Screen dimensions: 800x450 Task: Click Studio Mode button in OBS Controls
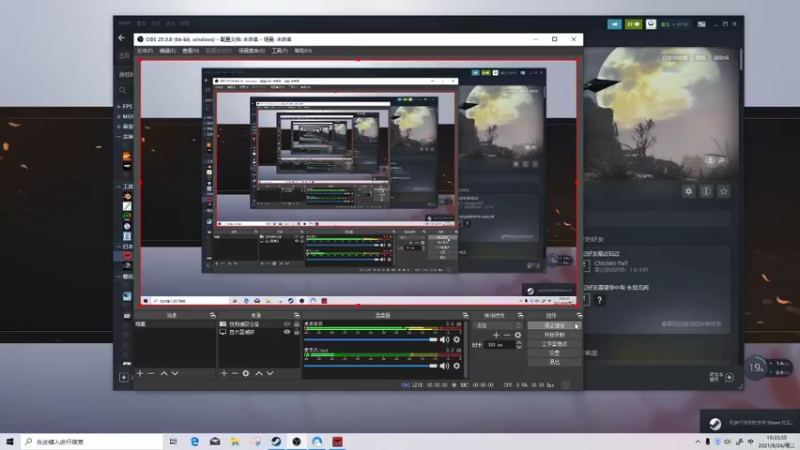[x=554, y=344]
